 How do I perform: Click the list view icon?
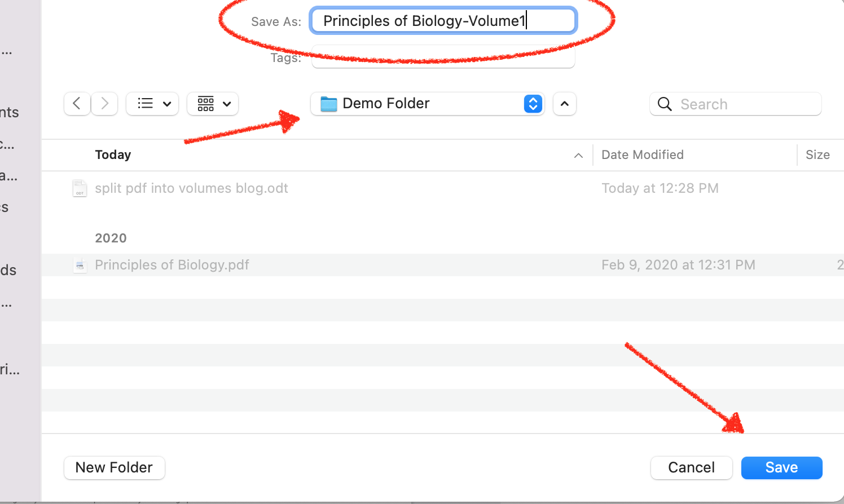[x=146, y=104]
